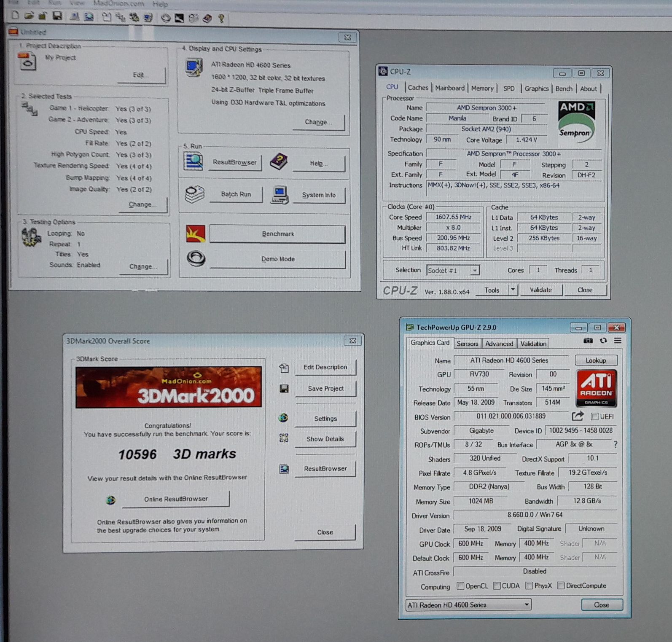Click the Batch Run button

[236, 194]
